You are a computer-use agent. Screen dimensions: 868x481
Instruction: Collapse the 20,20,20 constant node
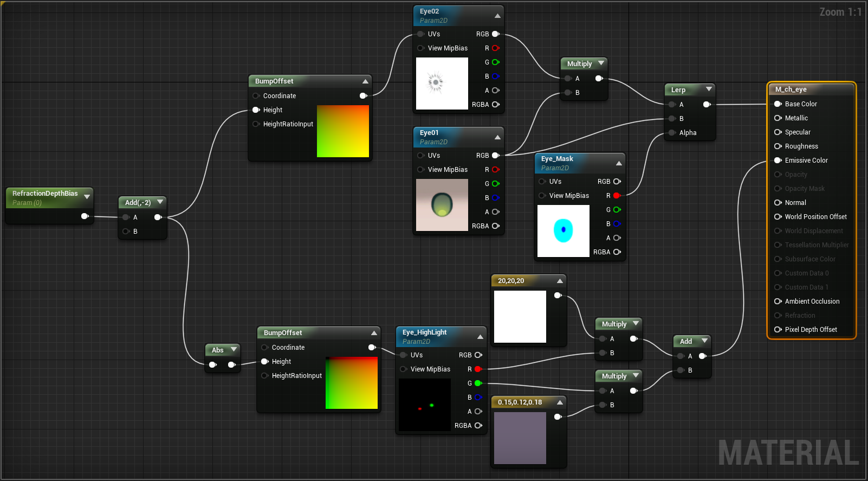[560, 281]
